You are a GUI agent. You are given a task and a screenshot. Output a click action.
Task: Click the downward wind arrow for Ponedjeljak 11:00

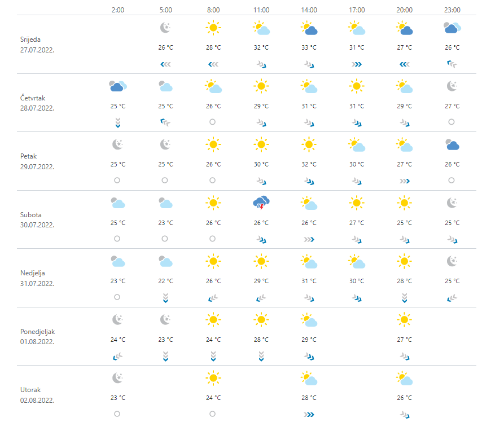261,356
